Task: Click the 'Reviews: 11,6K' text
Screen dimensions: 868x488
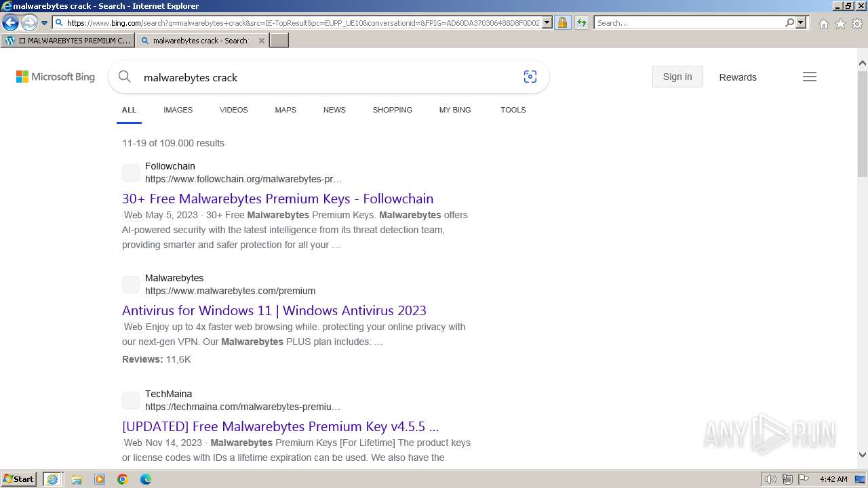Action: [x=157, y=359]
